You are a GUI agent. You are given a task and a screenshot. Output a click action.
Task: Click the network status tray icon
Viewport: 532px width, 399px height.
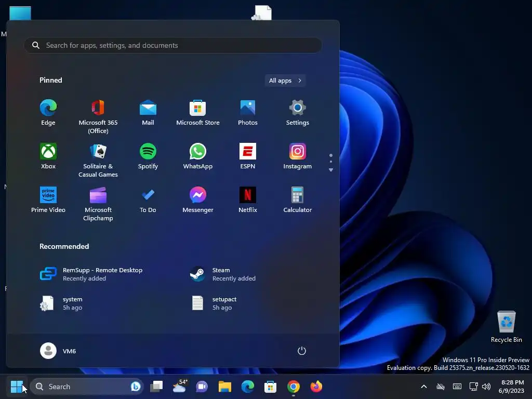[x=474, y=387]
